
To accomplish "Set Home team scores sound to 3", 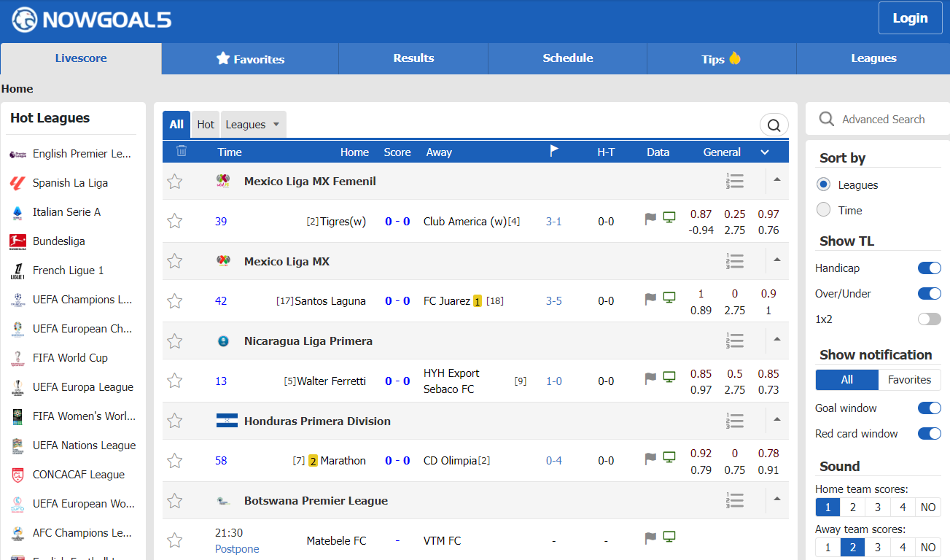I will click(878, 507).
